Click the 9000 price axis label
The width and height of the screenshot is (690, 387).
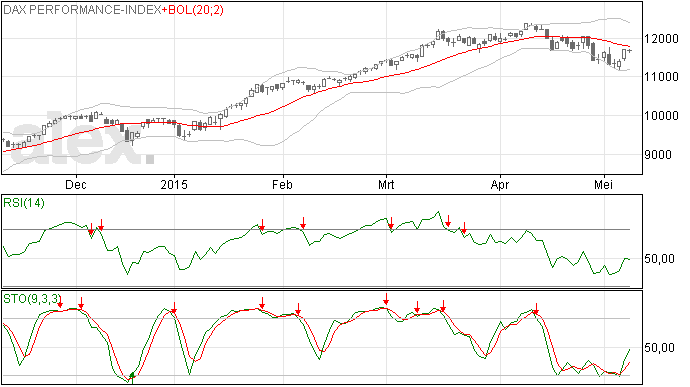657,155
